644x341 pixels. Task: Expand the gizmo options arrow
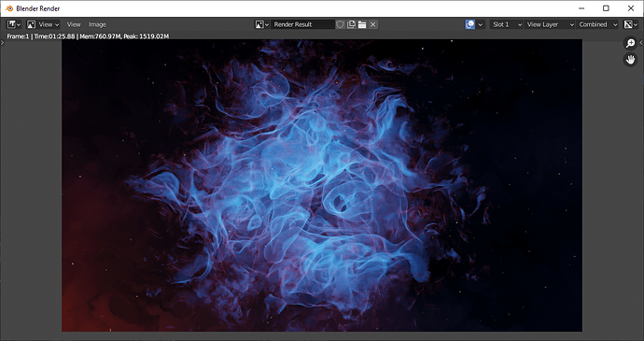coord(481,24)
